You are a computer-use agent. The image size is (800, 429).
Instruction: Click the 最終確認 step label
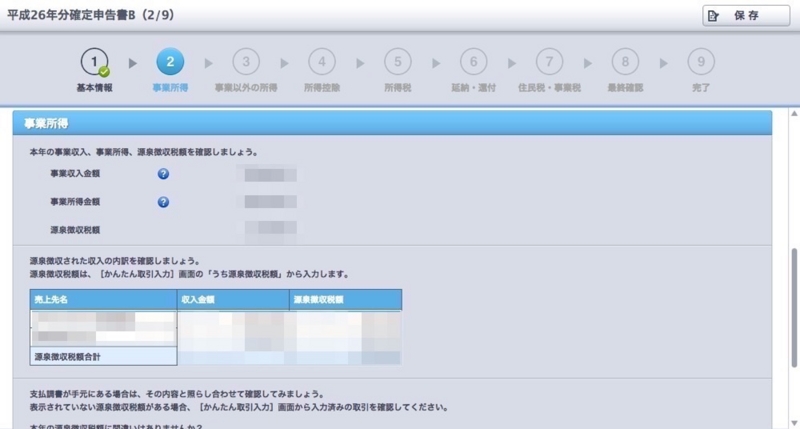click(x=625, y=88)
